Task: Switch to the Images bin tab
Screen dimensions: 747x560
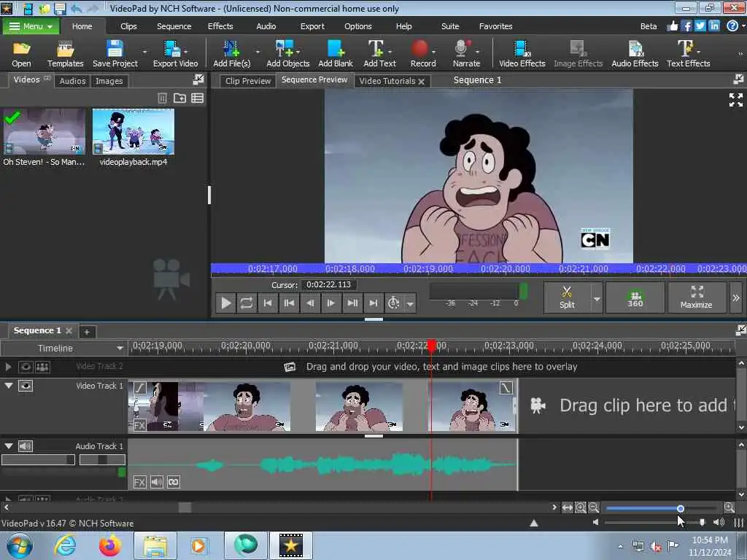Action: 109,81
